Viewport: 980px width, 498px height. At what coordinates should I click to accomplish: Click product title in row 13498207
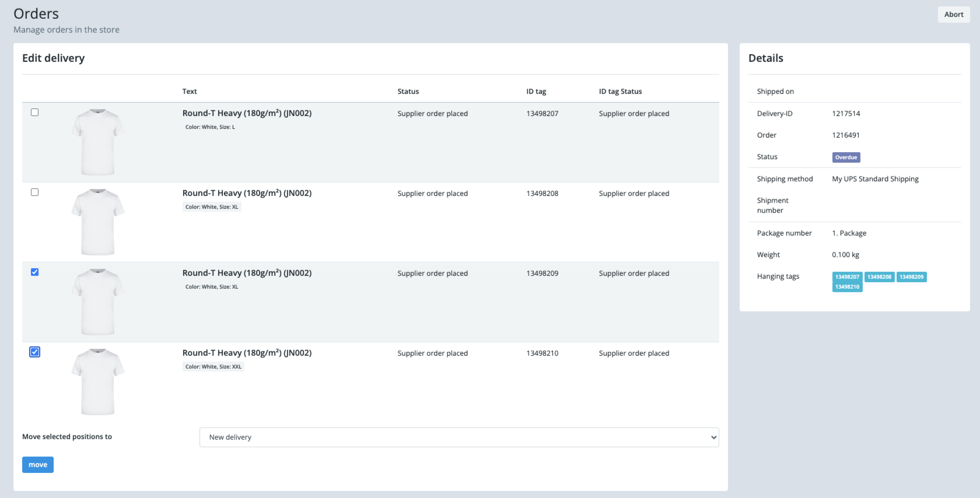coord(247,113)
